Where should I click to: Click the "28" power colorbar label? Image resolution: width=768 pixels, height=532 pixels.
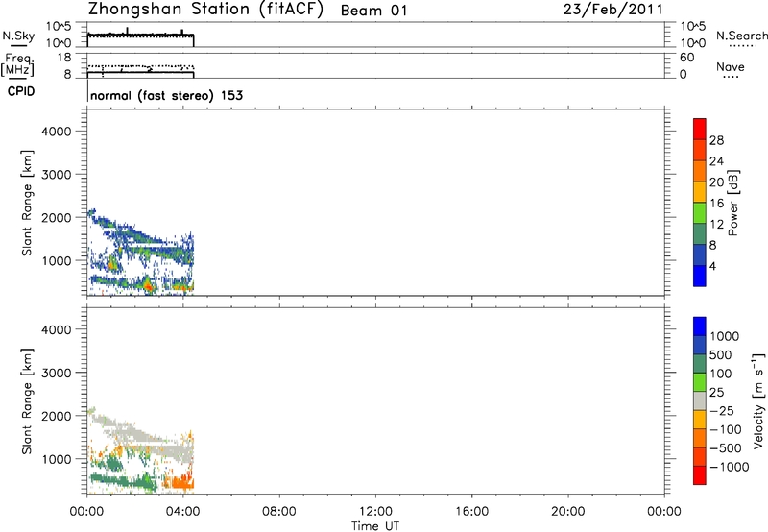[x=716, y=140]
